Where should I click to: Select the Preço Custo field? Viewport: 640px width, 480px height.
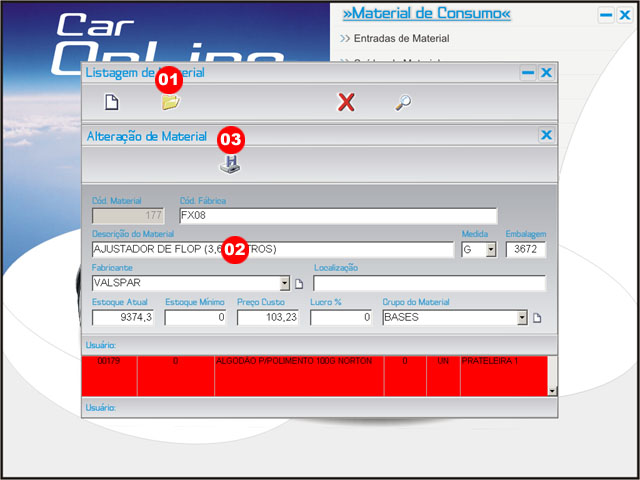pos(268,318)
